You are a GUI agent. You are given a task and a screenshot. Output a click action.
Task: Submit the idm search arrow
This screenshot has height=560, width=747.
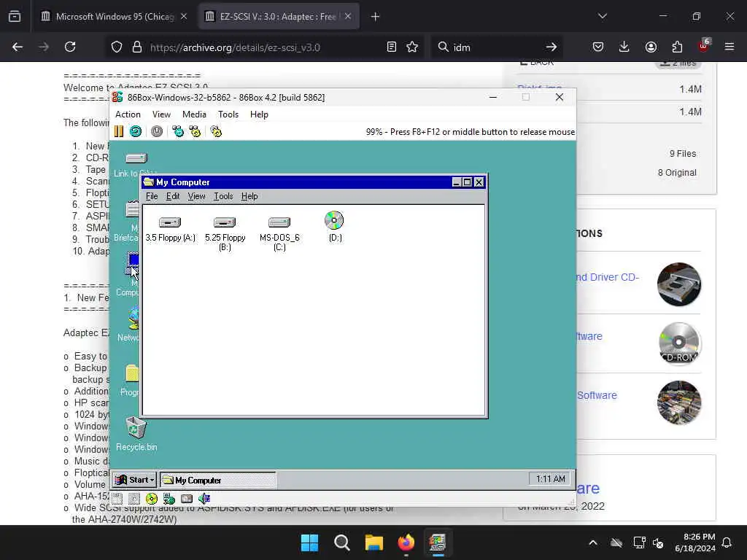[x=551, y=47]
